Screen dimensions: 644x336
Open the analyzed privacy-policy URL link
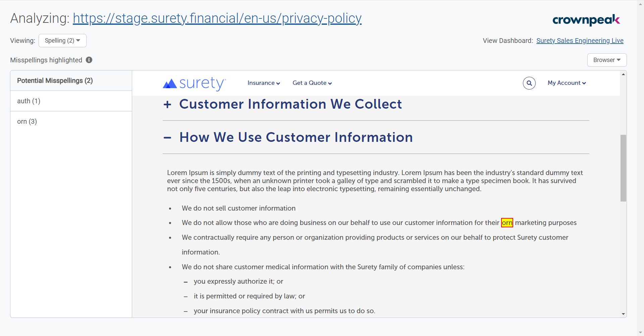coord(217,18)
